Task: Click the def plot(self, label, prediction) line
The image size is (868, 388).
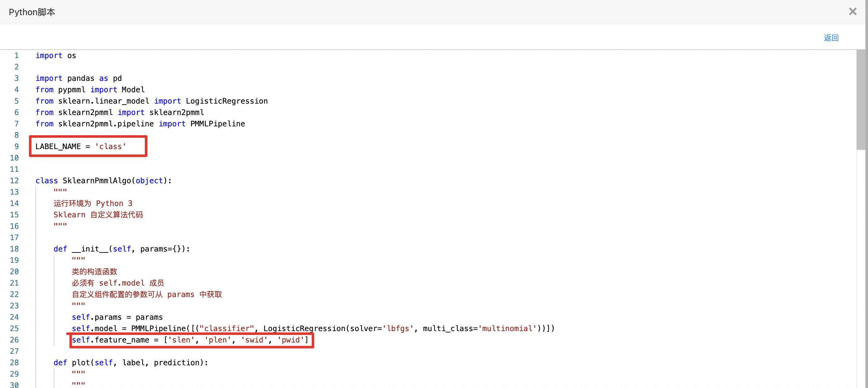Action: pyautogui.click(x=131, y=363)
